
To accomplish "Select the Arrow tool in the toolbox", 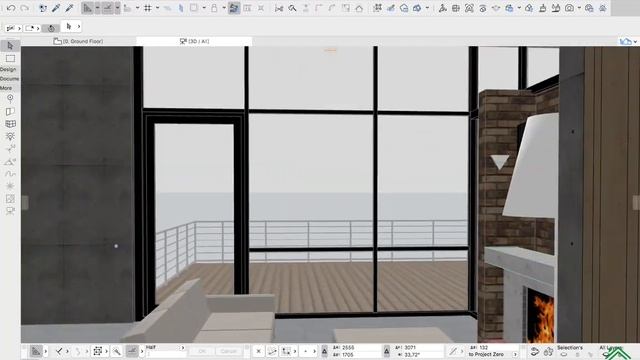I will pos(10,45).
